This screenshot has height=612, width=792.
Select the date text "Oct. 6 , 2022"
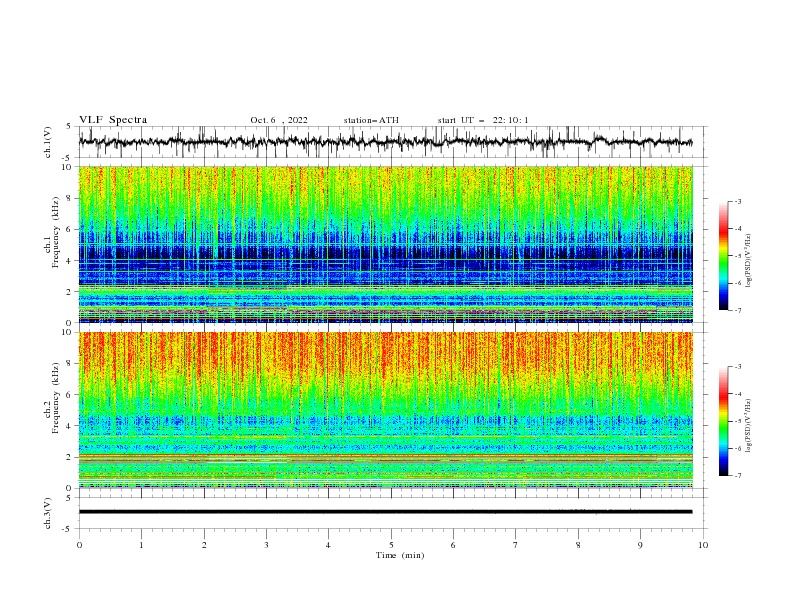(x=279, y=120)
